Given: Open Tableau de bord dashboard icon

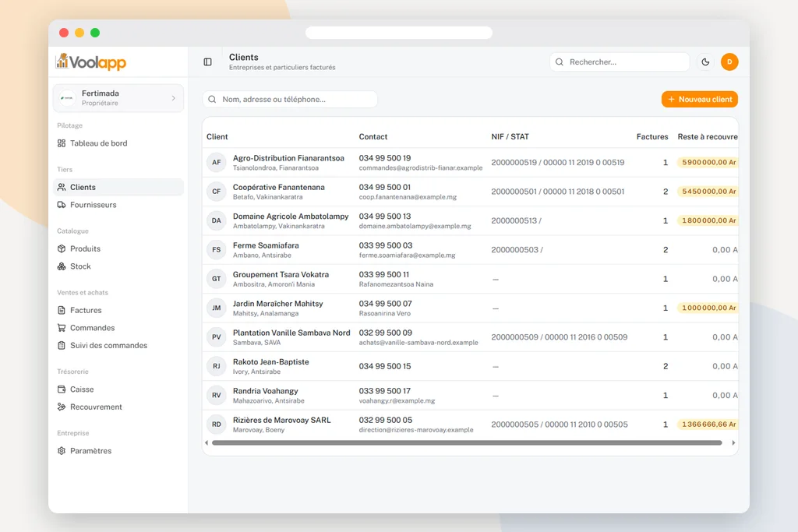Looking at the screenshot, I should coord(62,143).
